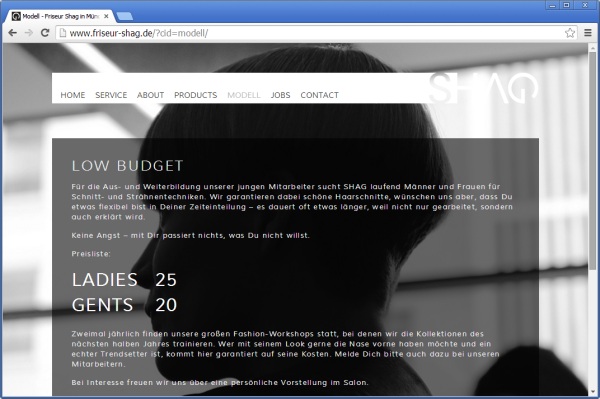The height and width of the screenshot is (399, 600).
Task: Open a new tab
Action: point(124,16)
